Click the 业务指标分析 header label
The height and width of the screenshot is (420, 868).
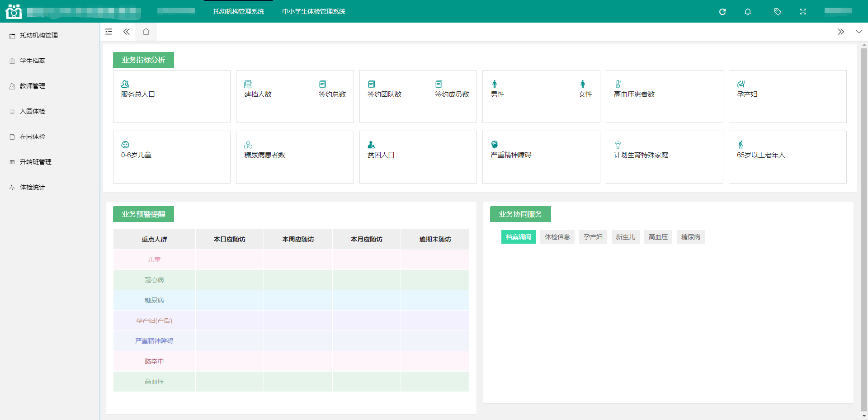pos(143,60)
